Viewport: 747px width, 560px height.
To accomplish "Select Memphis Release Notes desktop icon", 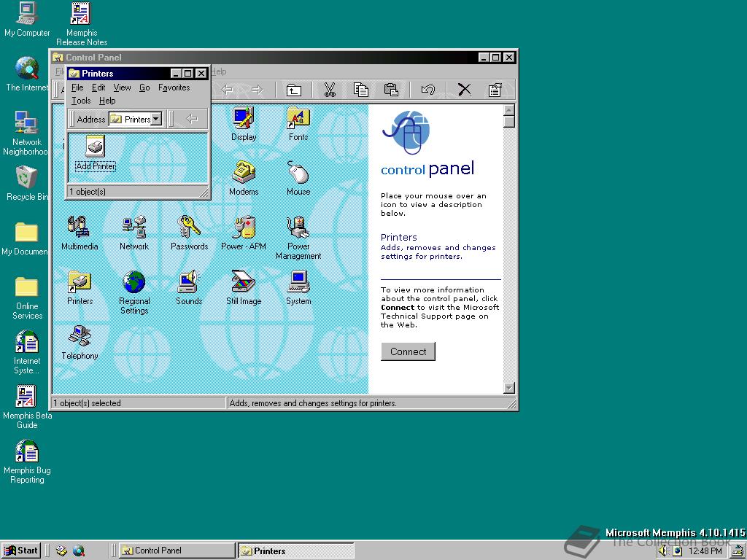I will [82, 24].
